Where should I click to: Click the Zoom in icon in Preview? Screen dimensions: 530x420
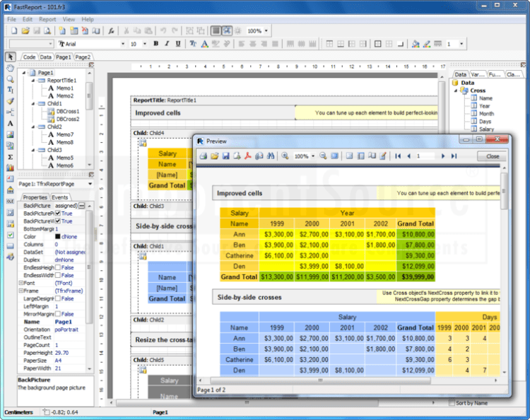point(285,156)
